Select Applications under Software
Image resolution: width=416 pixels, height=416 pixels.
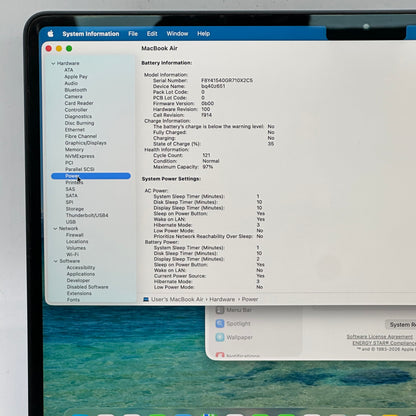point(81,274)
